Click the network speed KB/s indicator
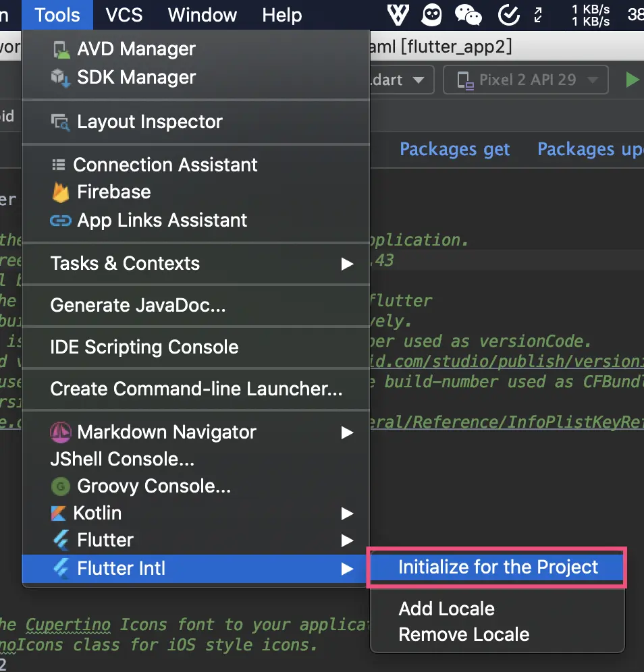The height and width of the screenshot is (672, 644). tap(591, 16)
